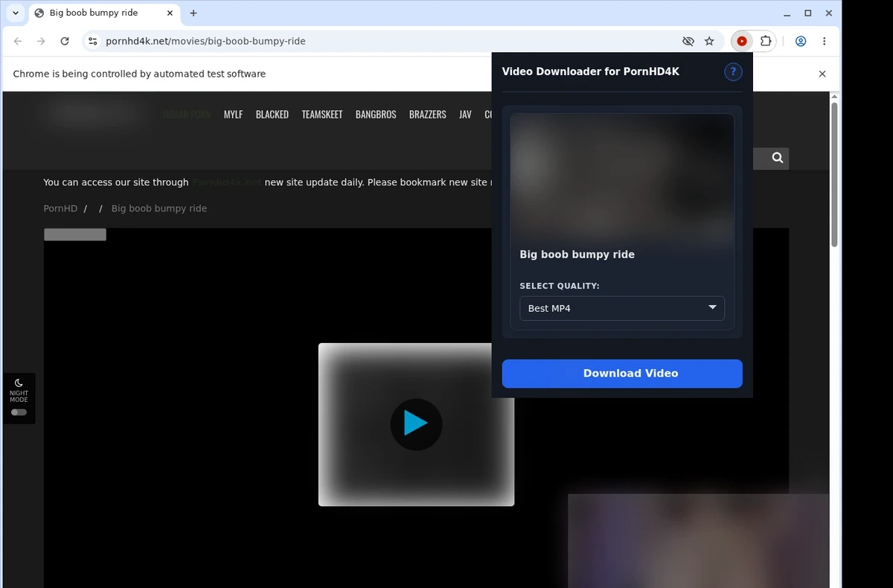
Task: Click the downloader popup video title text
Action: pyautogui.click(x=577, y=255)
